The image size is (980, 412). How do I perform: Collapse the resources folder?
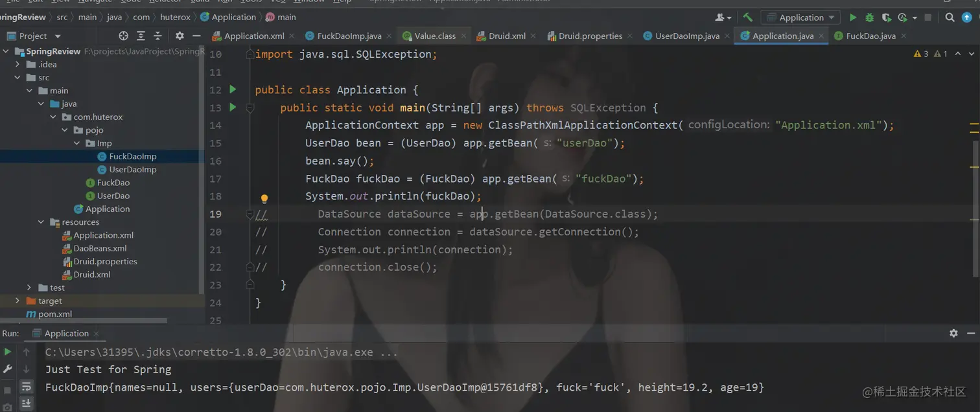click(x=41, y=222)
